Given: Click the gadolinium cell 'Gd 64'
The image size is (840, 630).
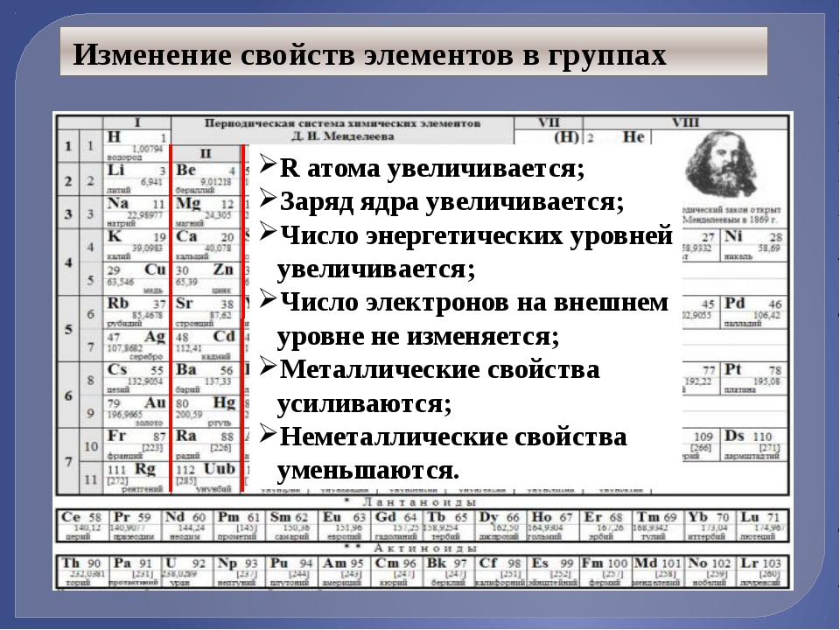Looking at the screenshot, I should coord(396,525).
